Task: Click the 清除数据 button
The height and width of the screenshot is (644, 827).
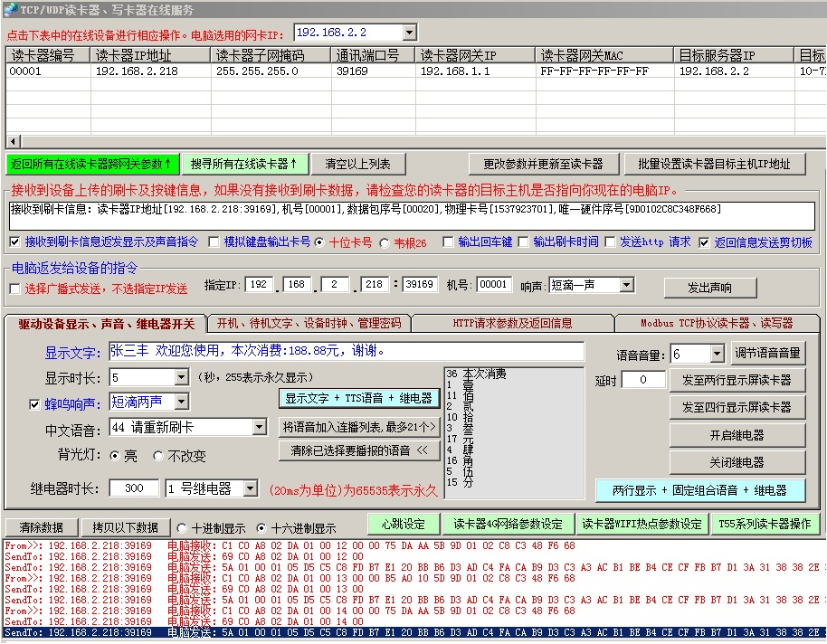Action: [x=41, y=527]
